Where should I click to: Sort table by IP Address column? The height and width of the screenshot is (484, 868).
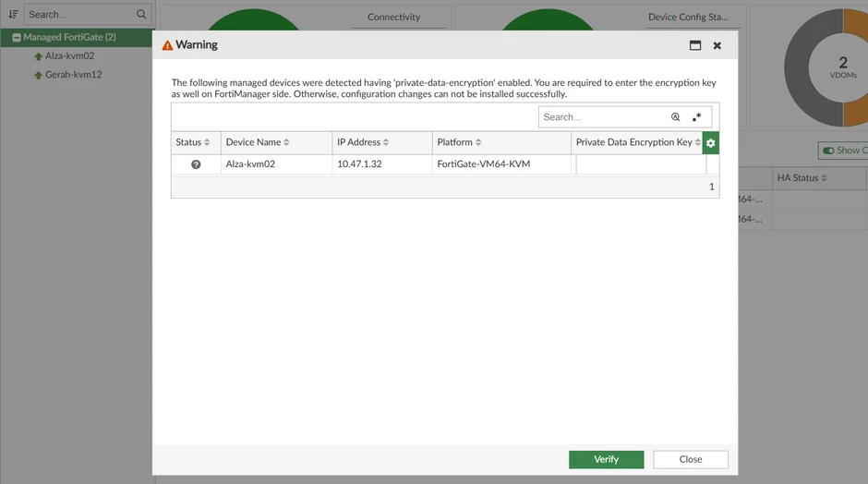(x=382, y=142)
